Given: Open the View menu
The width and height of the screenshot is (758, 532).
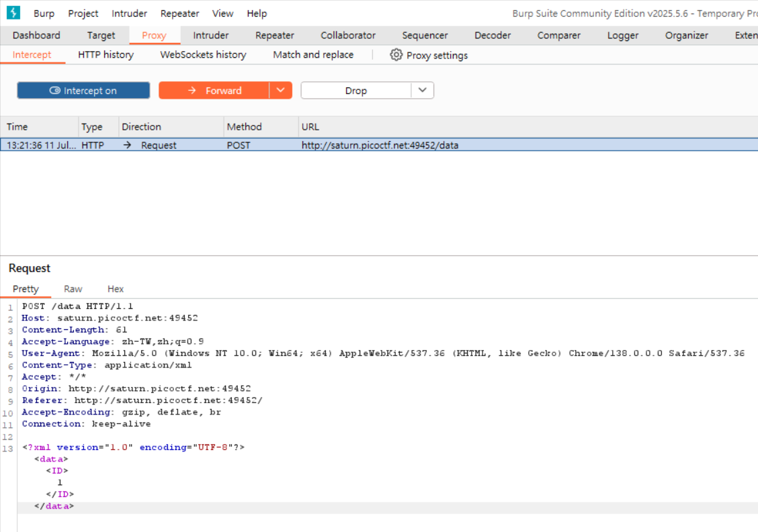Looking at the screenshot, I should [x=222, y=13].
